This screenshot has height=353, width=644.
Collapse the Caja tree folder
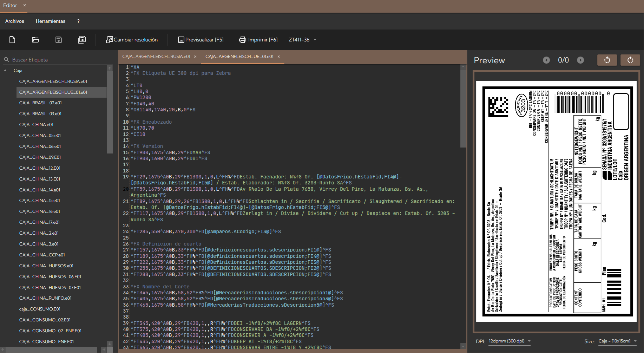tap(5, 70)
